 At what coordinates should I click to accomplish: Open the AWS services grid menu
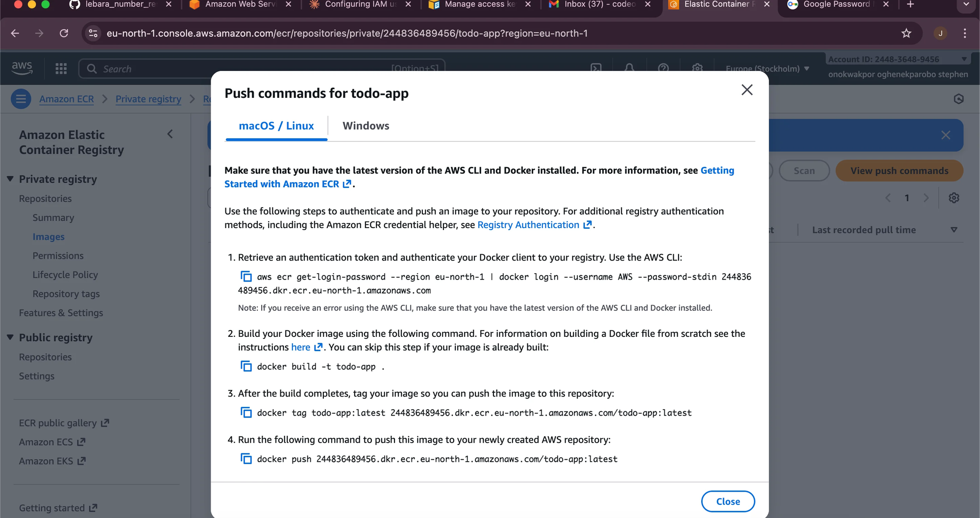(61, 69)
